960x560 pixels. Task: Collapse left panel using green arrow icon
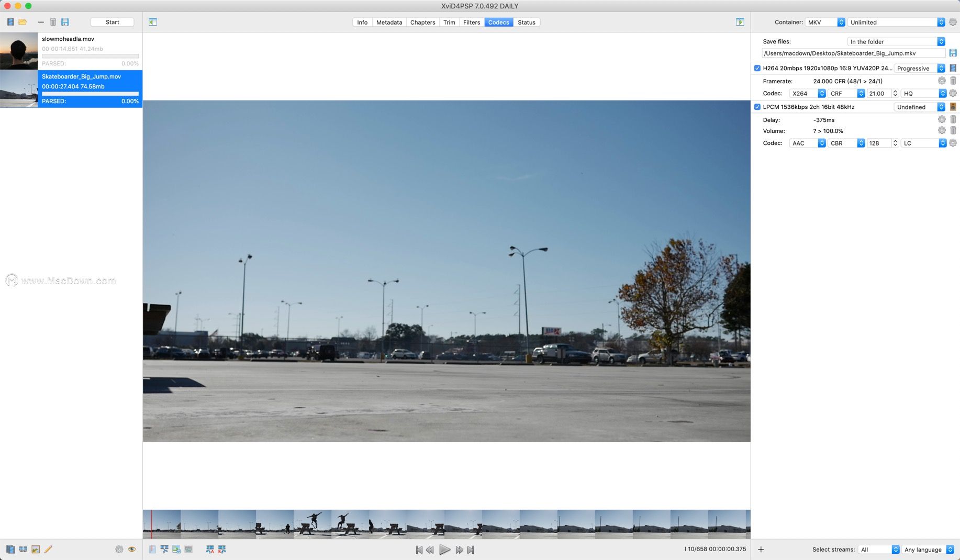point(153,22)
